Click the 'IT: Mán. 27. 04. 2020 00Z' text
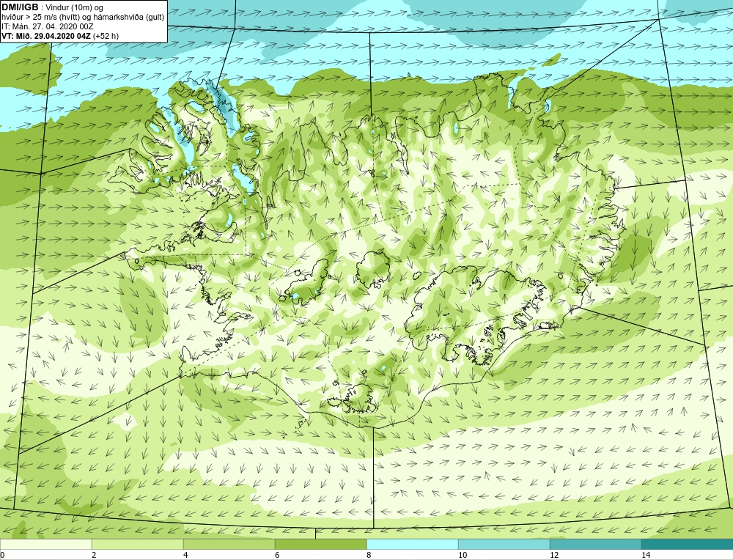 [x=48, y=26]
